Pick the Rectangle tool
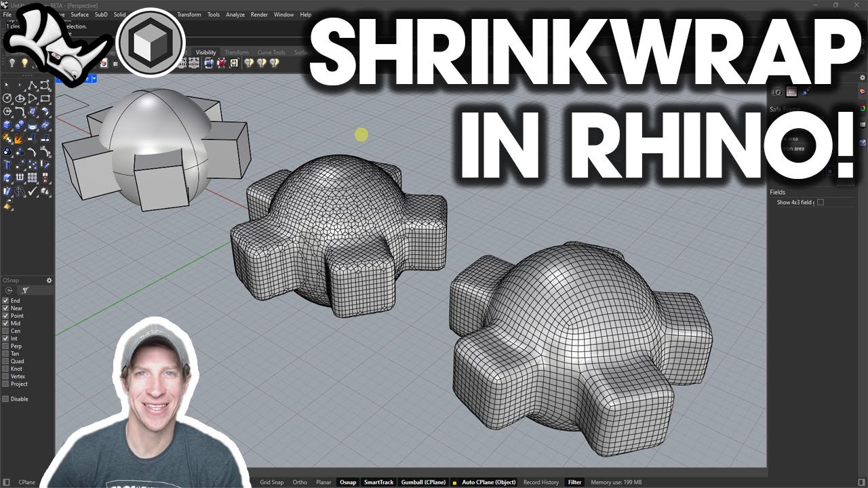Screen dimensions: 868x488 45,98
